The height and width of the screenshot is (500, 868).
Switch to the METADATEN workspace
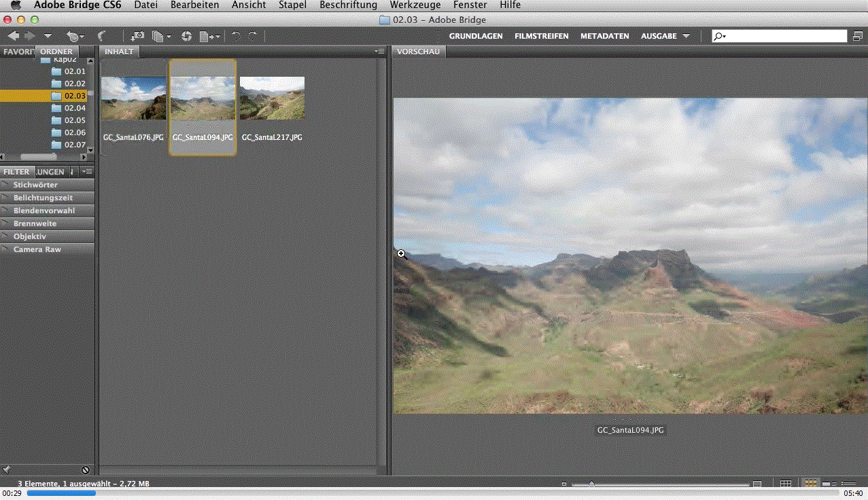click(x=604, y=36)
